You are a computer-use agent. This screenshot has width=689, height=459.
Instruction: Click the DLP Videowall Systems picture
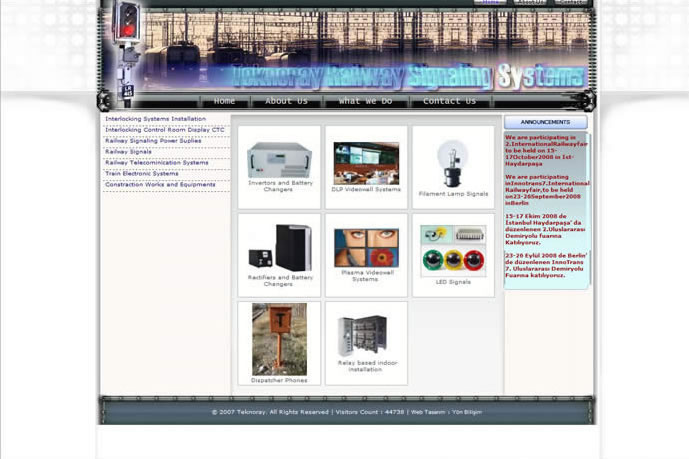pos(366,162)
